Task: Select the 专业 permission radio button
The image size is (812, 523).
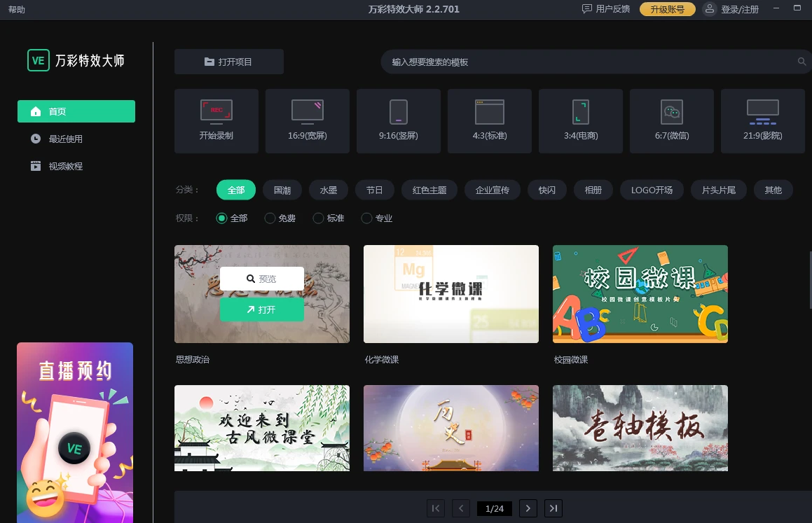Action: click(366, 218)
